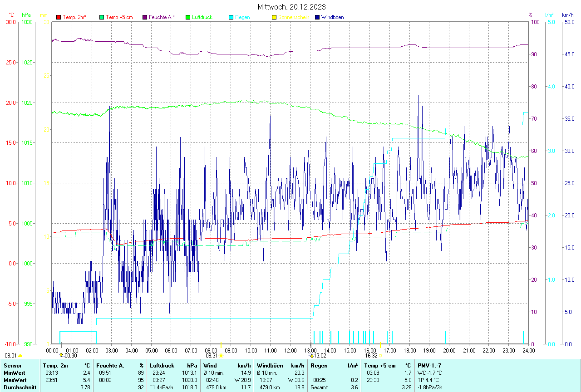The height and width of the screenshot is (392, 581).
Task: Click the wind value 'W 20.9'
Action: point(242,380)
